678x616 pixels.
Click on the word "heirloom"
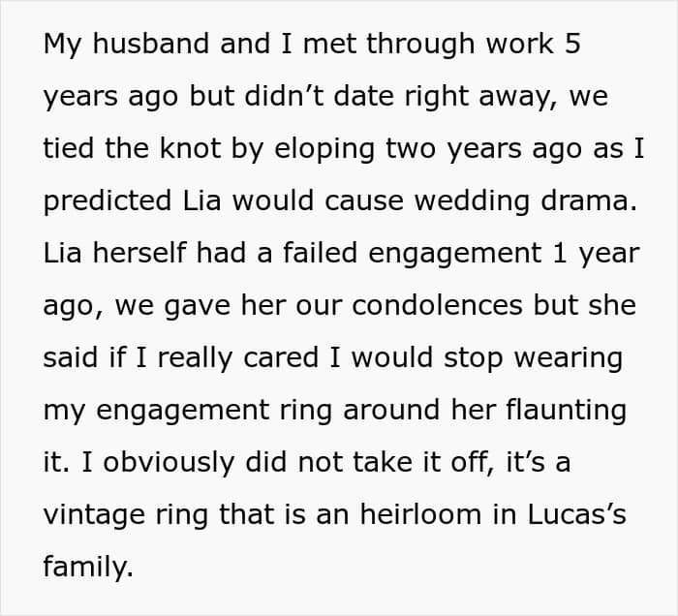(x=420, y=514)
